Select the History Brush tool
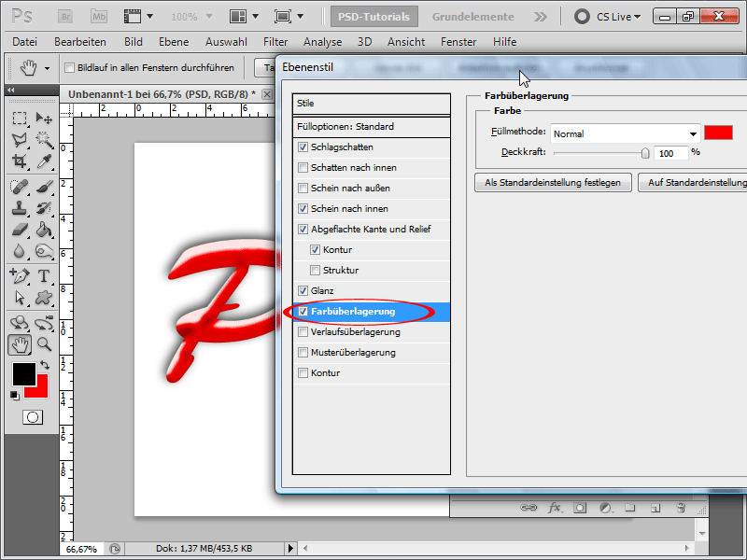This screenshot has width=747, height=560. tap(44, 208)
